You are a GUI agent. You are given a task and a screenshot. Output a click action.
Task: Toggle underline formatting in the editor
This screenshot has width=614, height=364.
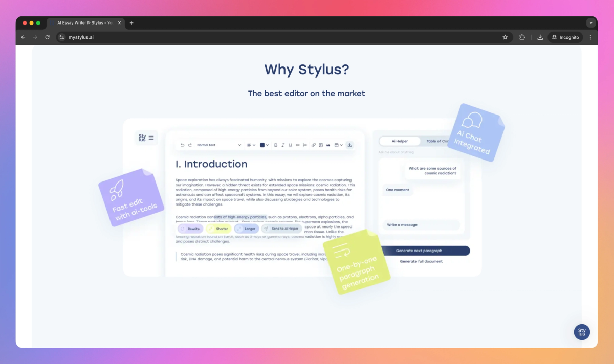click(x=290, y=145)
